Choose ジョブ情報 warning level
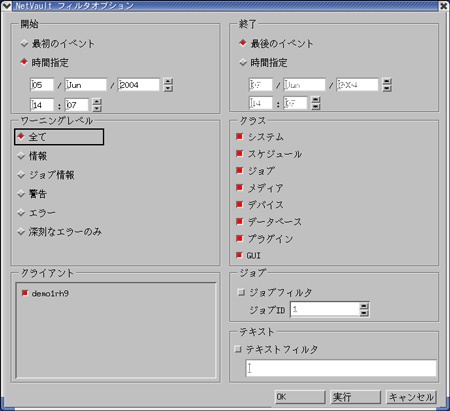This screenshot has width=450, height=411. click(x=21, y=175)
